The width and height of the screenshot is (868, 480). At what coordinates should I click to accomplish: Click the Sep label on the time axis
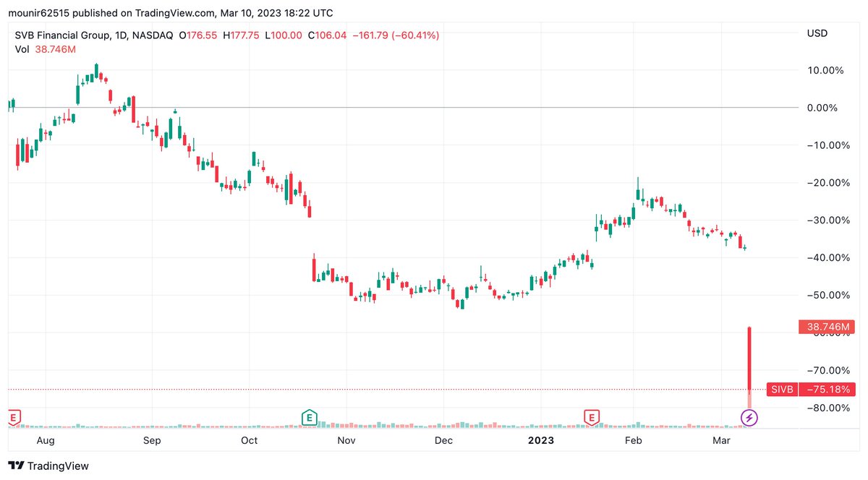pyautogui.click(x=152, y=440)
